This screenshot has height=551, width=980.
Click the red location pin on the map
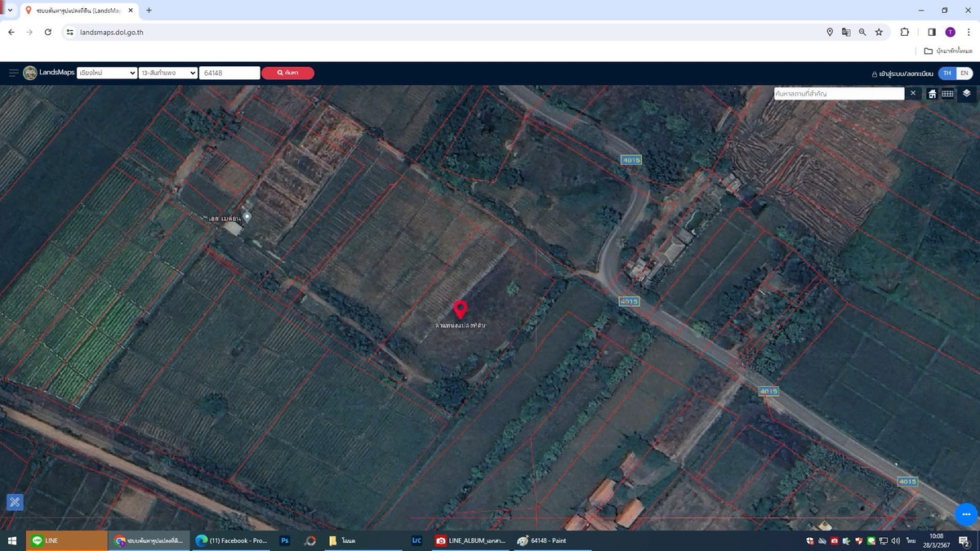coord(461,309)
